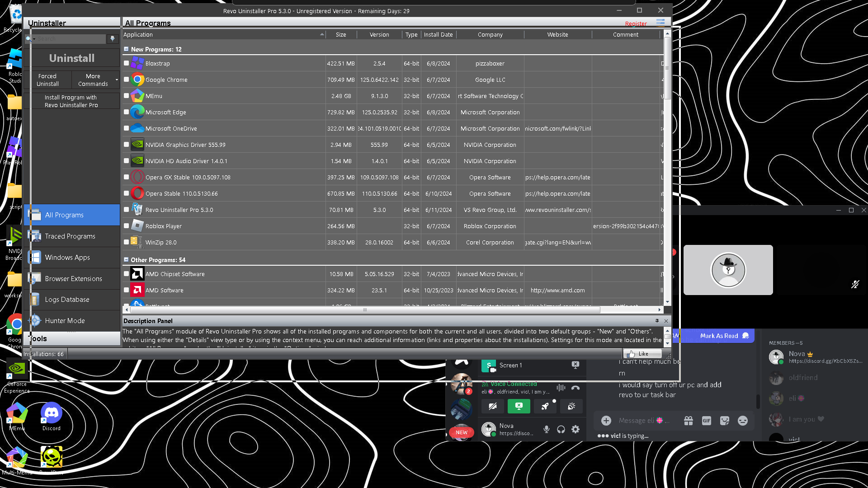Mute the microphone in Discord
The height and width of the screenshot is (488, 868).
547,429
